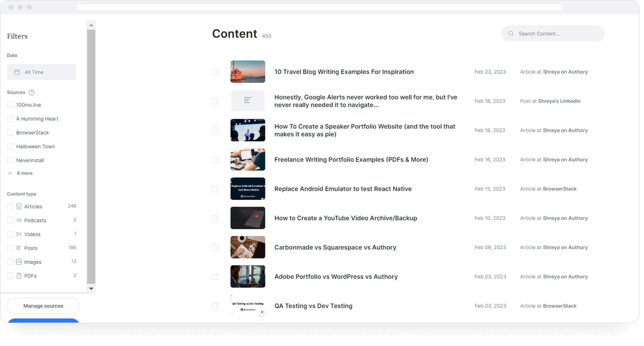Viewport: 644px width, 346px height.
Task: Click the PDFs file icon
Action: tap(19, 276)
